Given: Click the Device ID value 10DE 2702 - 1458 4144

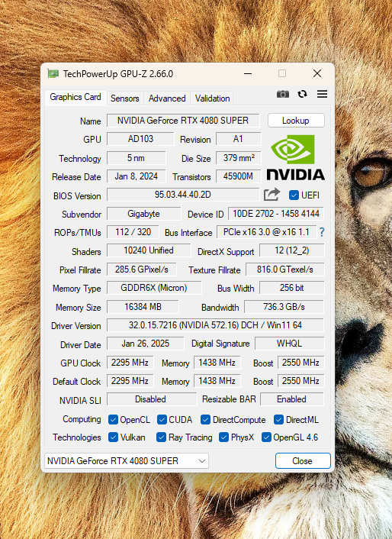Looking at the screenshot, I should (276, 214).
